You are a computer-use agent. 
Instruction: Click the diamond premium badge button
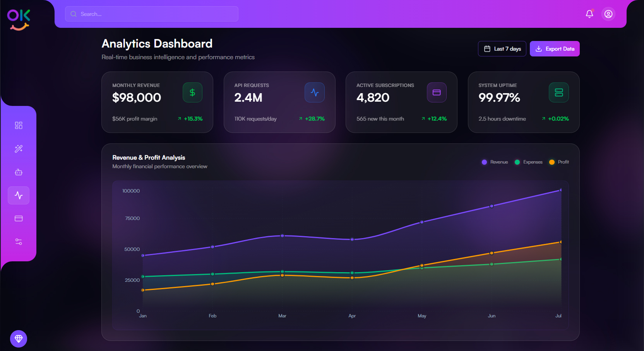point(19,339)
